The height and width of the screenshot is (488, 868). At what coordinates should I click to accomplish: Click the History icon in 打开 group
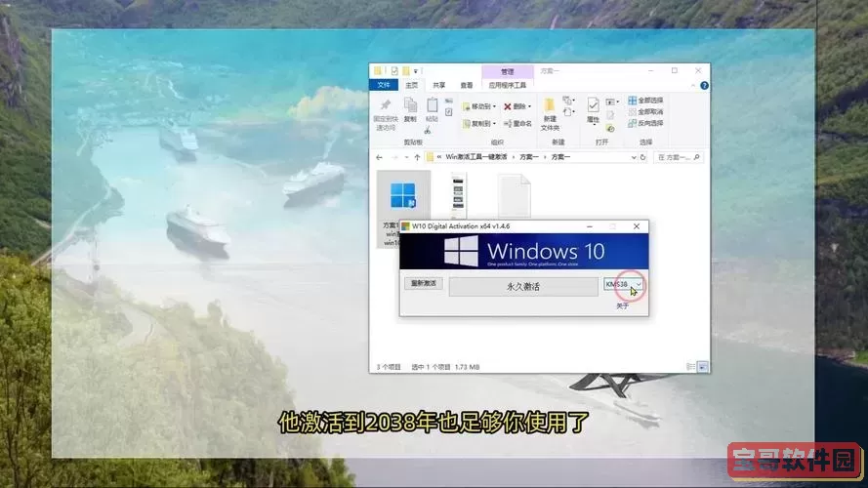[610, 129]
